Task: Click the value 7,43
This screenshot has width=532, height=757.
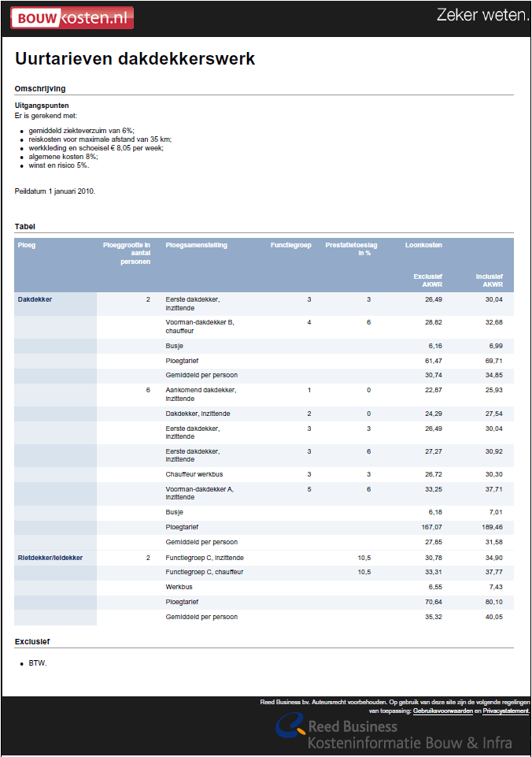Action: [x=496, y=587]
